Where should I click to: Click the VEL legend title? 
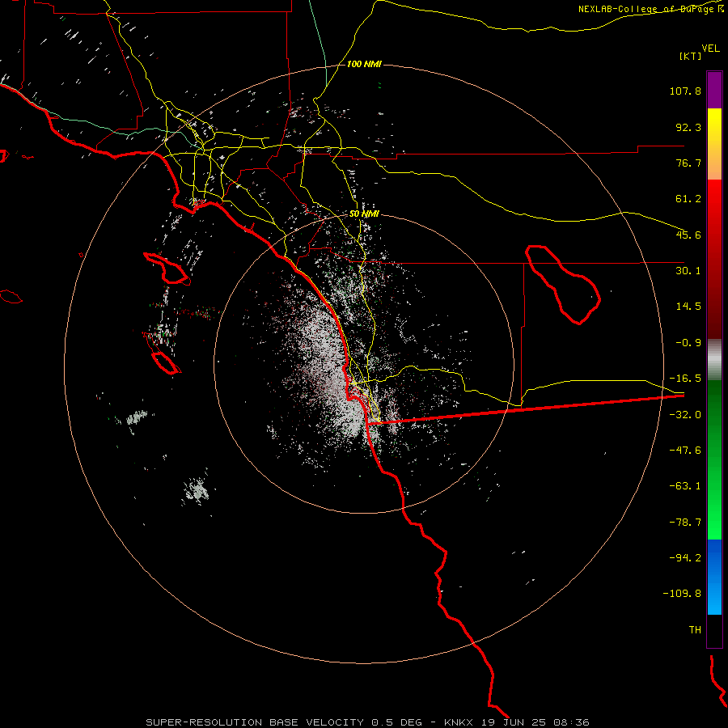coord(710,48)
